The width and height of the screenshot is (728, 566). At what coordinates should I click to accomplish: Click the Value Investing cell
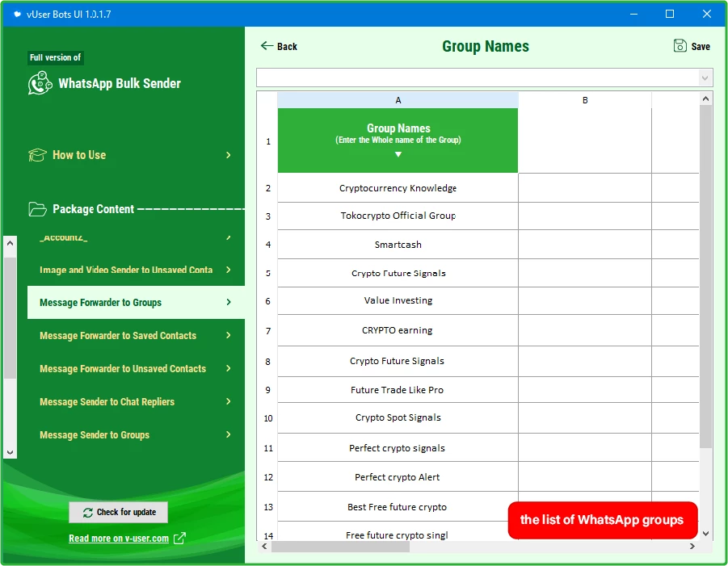coord(398,300)
